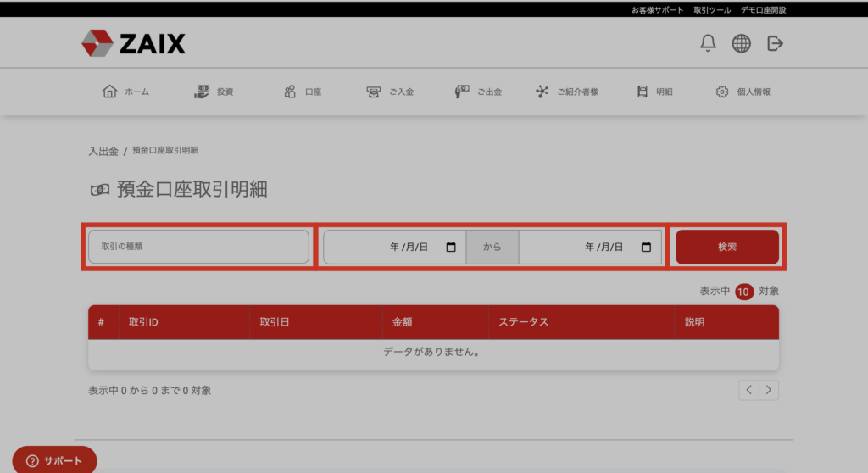
Task: Click the logout arrow icon
Action: point(775,43)
